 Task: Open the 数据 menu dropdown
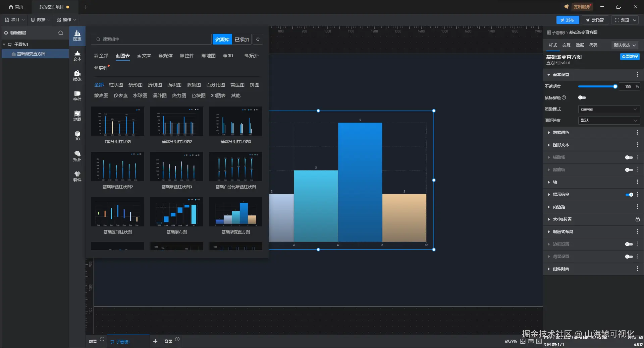[x=41, y=20]
